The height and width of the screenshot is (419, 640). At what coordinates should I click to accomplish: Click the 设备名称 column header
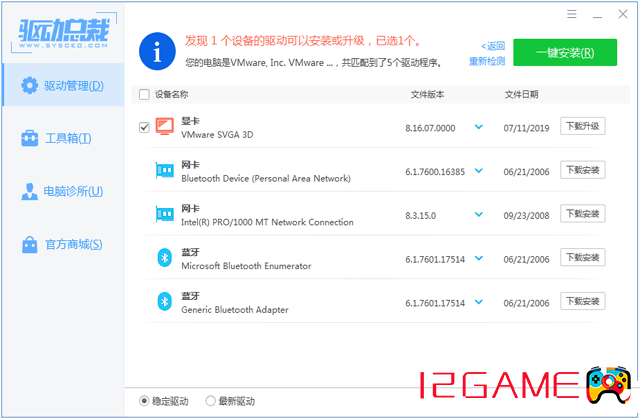(171, 95)
